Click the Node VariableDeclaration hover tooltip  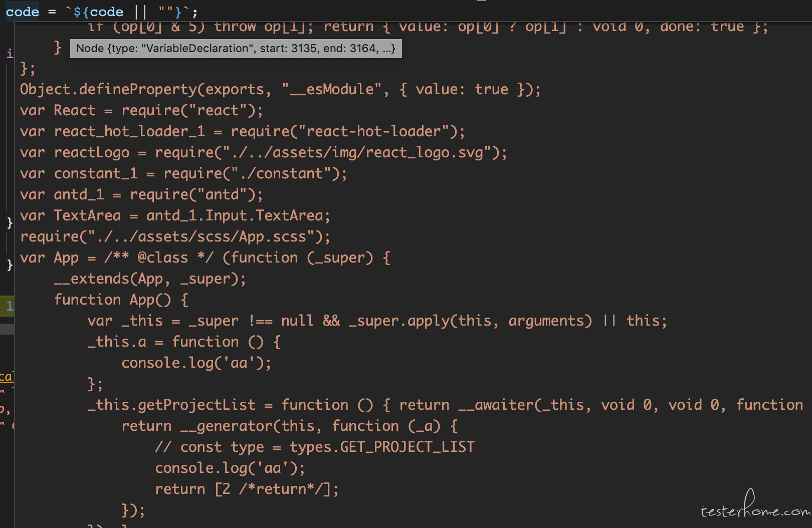click(236, 49)
